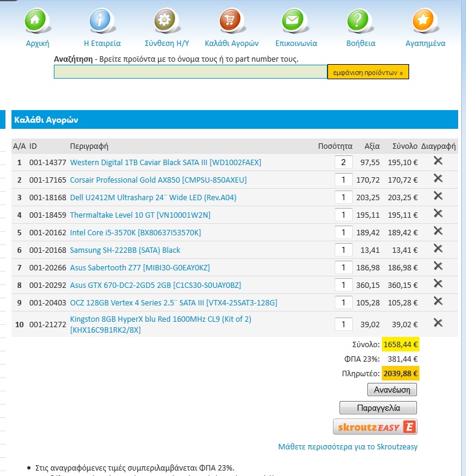Click the 360,15 € total cell
Viewport: 466px width, 476px height.
[x=402, y=285]
